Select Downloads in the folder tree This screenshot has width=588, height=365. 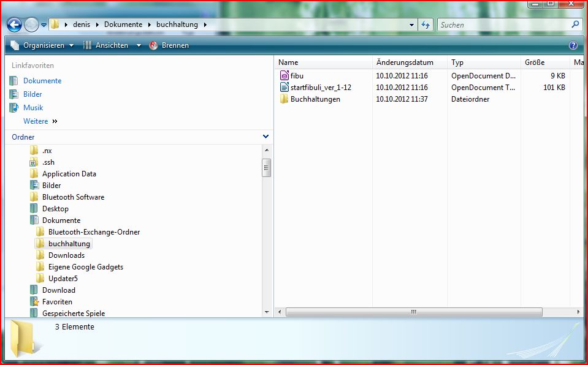(66, 255)
